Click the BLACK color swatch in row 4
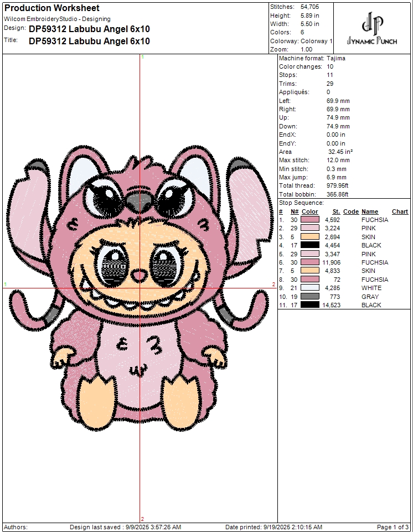Screen dimensions: 413x532 [310, 245]
